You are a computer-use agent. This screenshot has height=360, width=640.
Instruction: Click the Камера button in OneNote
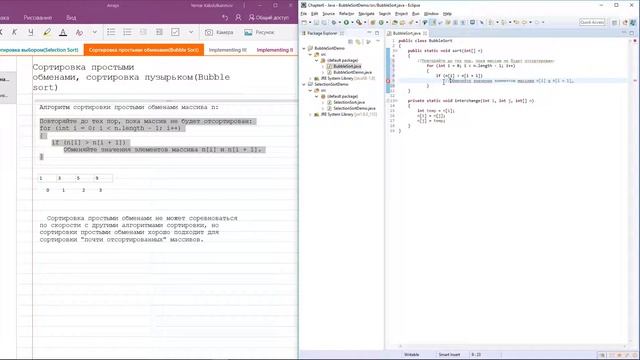(219, 32)
